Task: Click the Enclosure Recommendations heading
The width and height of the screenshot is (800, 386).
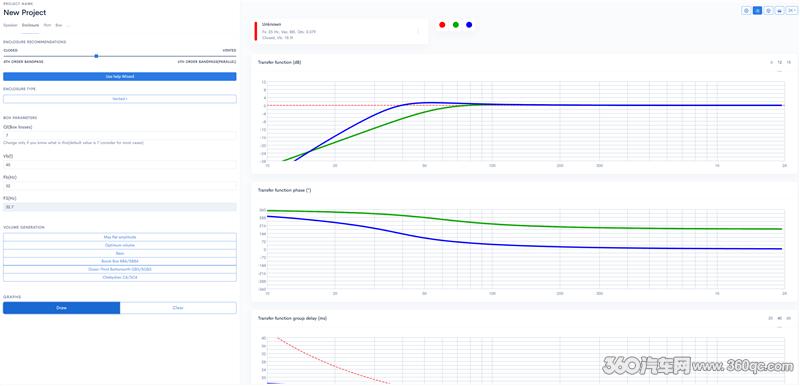Action: [34, 42]
